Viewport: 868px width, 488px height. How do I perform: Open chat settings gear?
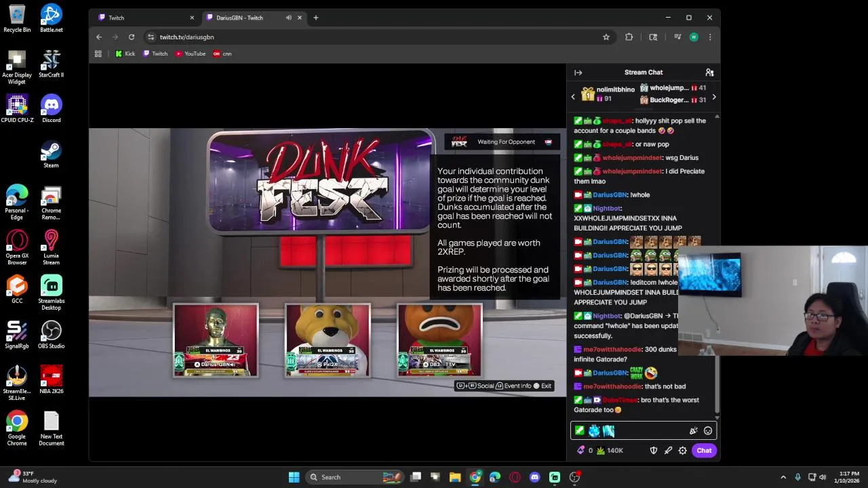(x=683, y=450)
